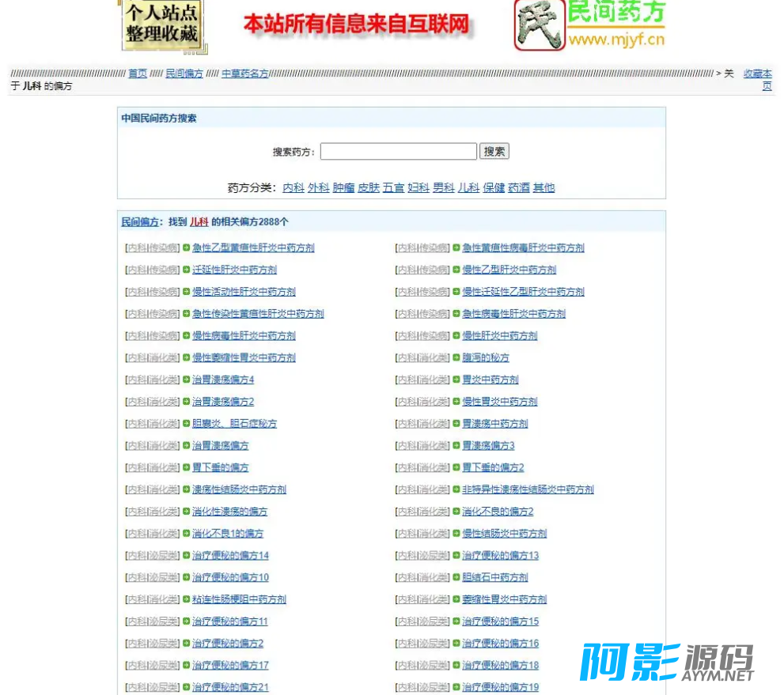Image resolution: width=784 pixels, height=695 pixels.
Task: Click green arrow icon beside 胆结石中药方剂
Action: click(x=456, y=577)
